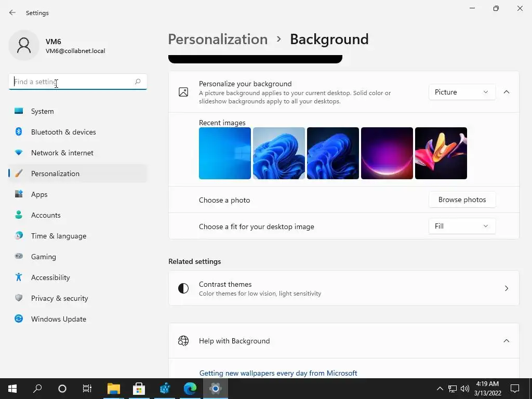532x399 pixels.
Task: Show hidden tray icons chevron
Action: [x=440, y=389]
